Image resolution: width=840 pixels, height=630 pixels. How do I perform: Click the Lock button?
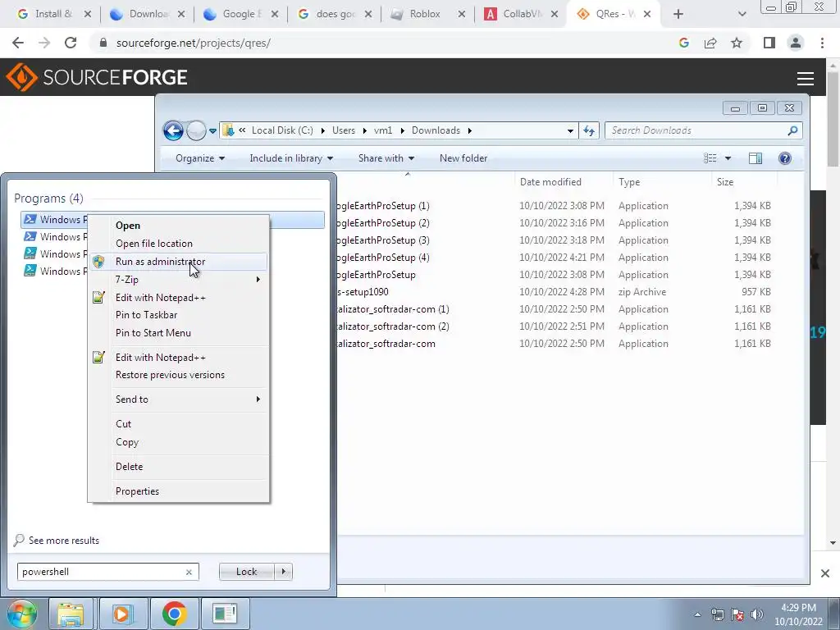[246, 572]
